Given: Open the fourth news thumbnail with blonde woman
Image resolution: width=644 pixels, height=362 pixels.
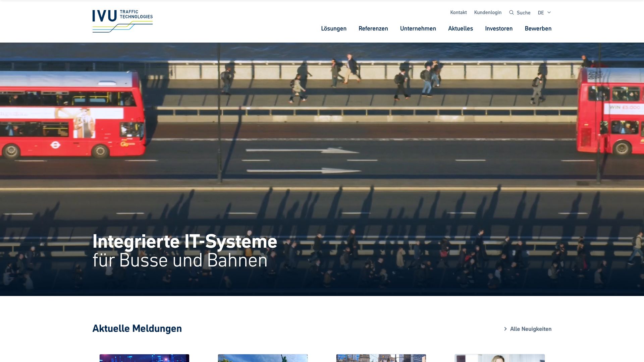Looking at the screenshot, I should (499, 358).
